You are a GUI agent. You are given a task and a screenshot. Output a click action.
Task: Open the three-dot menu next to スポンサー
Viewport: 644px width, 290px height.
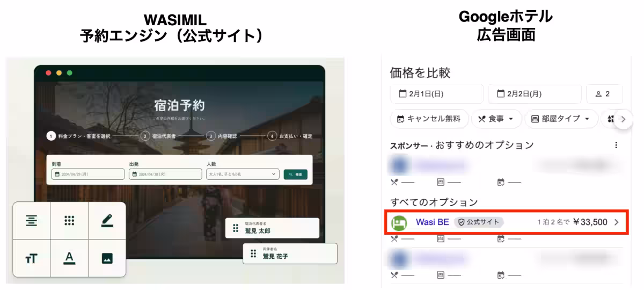click(616, 145)
